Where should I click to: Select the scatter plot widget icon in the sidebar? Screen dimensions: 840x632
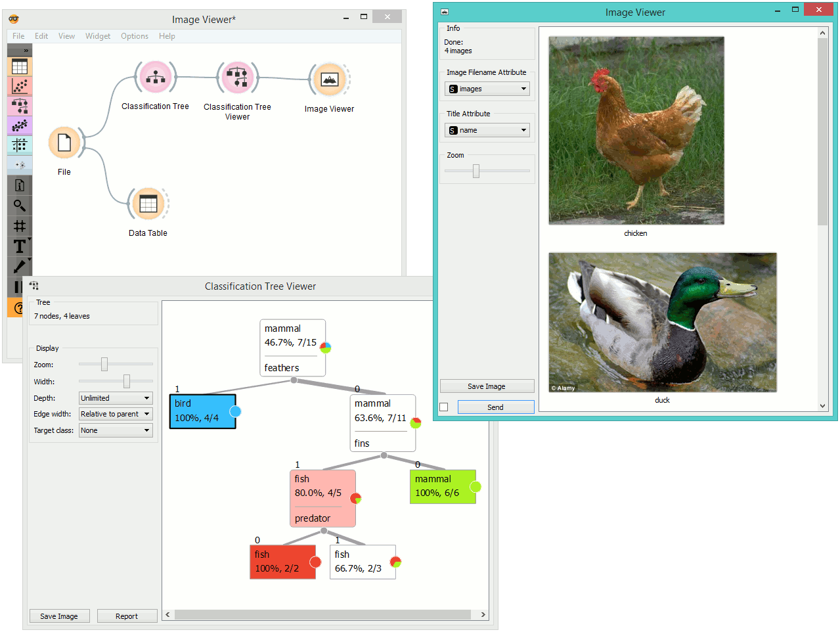(x=18, y=85)
